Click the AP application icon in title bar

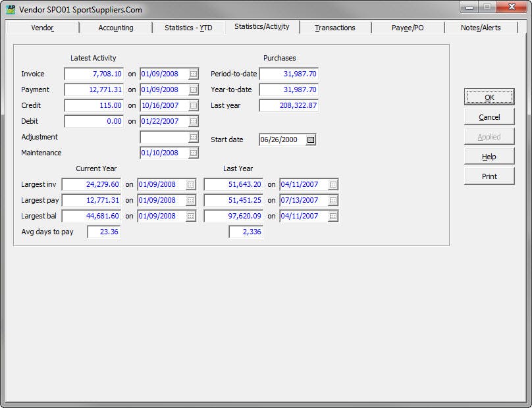pos(11,9)
